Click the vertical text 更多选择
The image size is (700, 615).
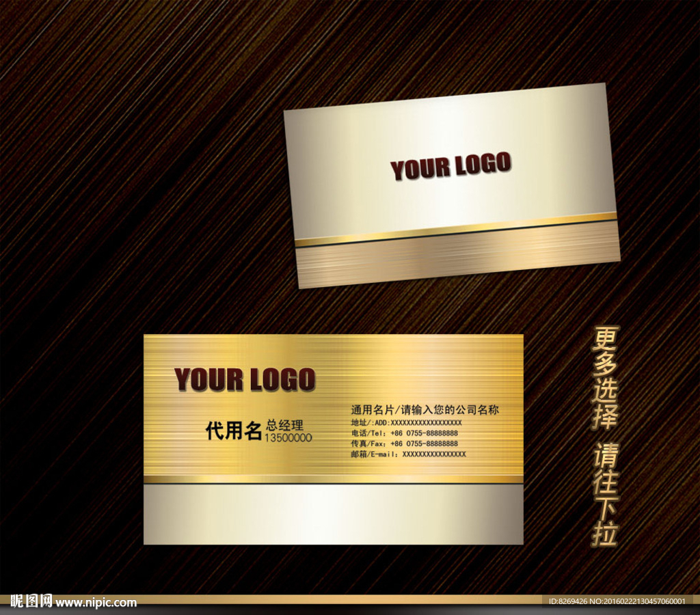pos(605,378)
